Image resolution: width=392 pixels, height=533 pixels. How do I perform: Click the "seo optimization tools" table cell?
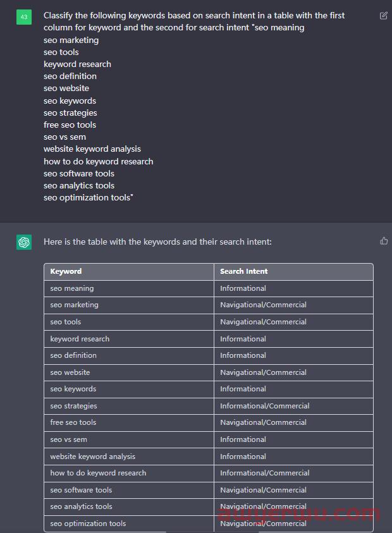(x=88, y=524)
